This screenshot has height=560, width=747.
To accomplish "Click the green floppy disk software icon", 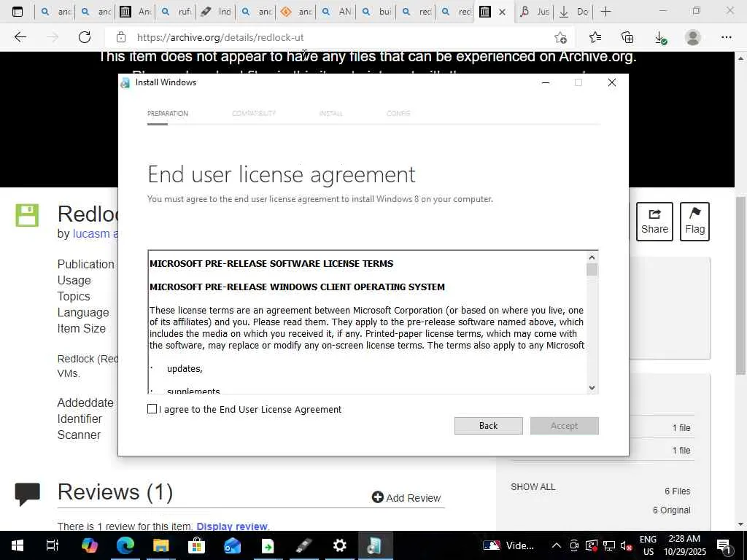I will click(27, 215).
